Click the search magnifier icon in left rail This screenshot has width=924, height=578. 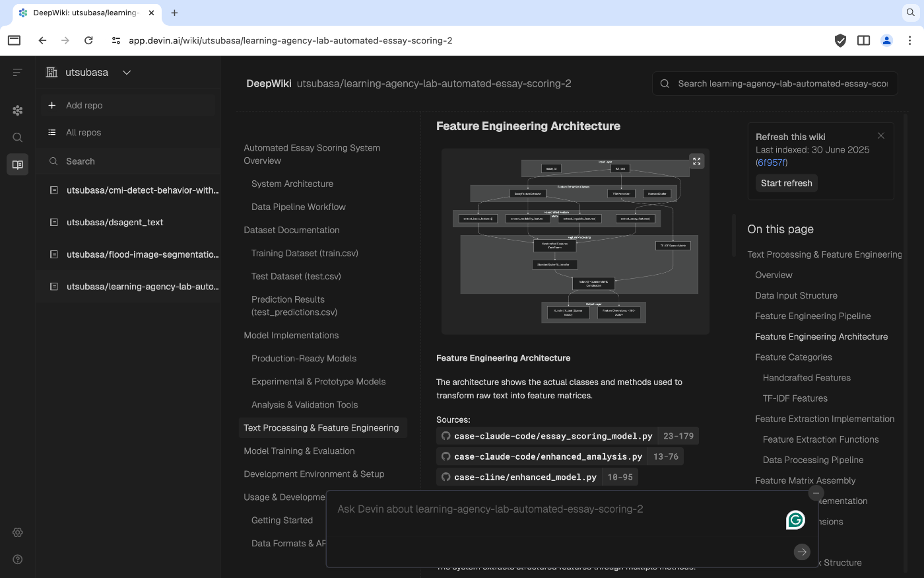point(18,137)
